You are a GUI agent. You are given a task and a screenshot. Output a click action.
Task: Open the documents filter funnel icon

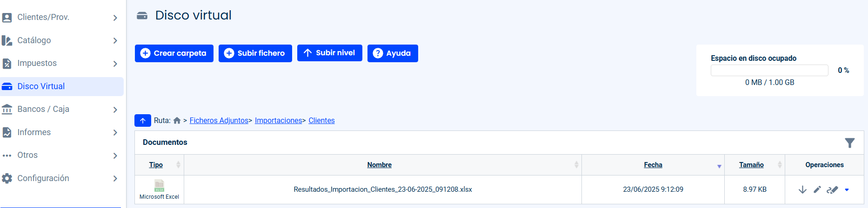tap(849, 143)
